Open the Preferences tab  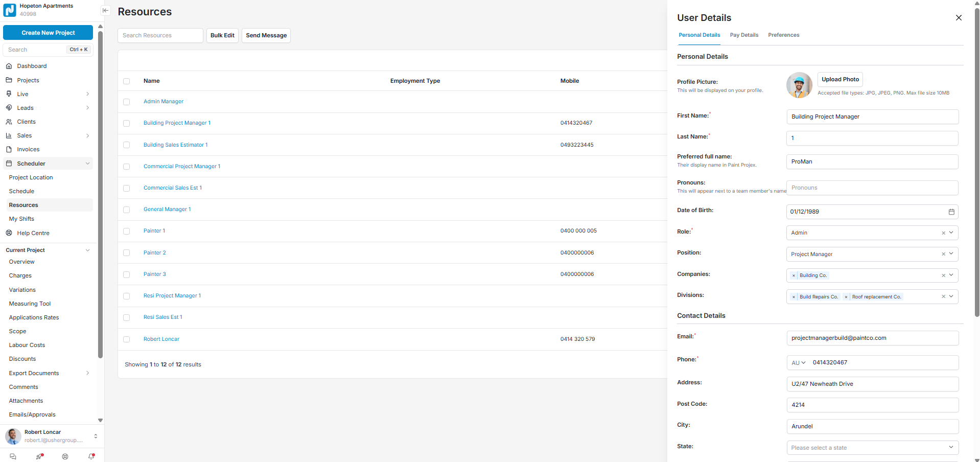pos(783,35)
